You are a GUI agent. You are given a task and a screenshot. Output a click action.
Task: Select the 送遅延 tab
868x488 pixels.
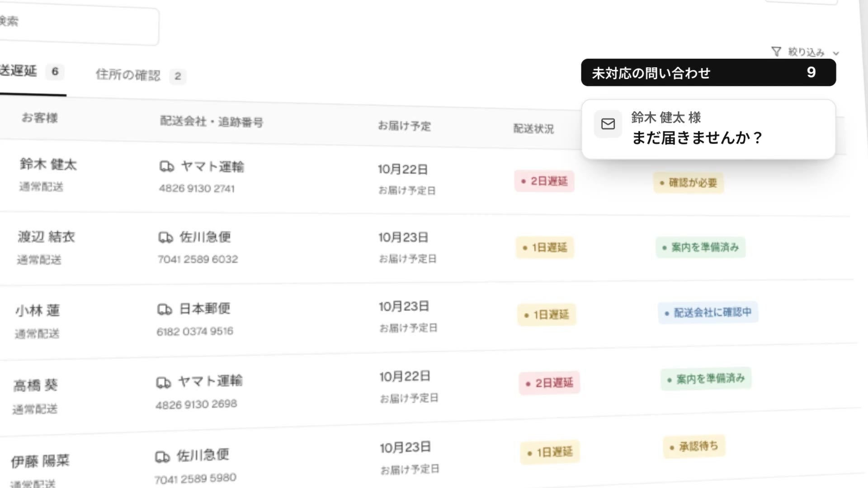click(x=32, y=71)
